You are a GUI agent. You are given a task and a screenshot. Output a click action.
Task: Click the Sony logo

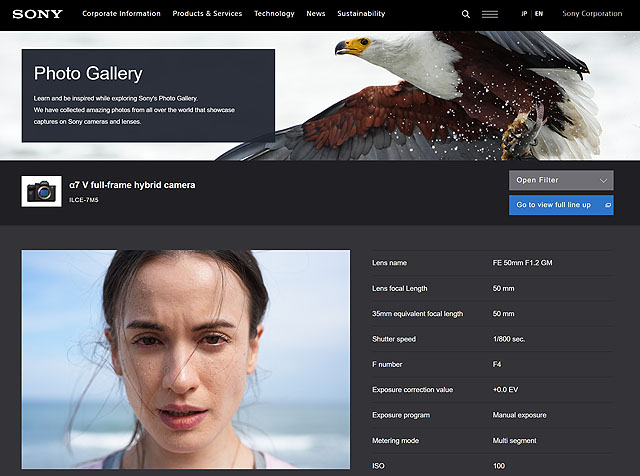point(37,14)
